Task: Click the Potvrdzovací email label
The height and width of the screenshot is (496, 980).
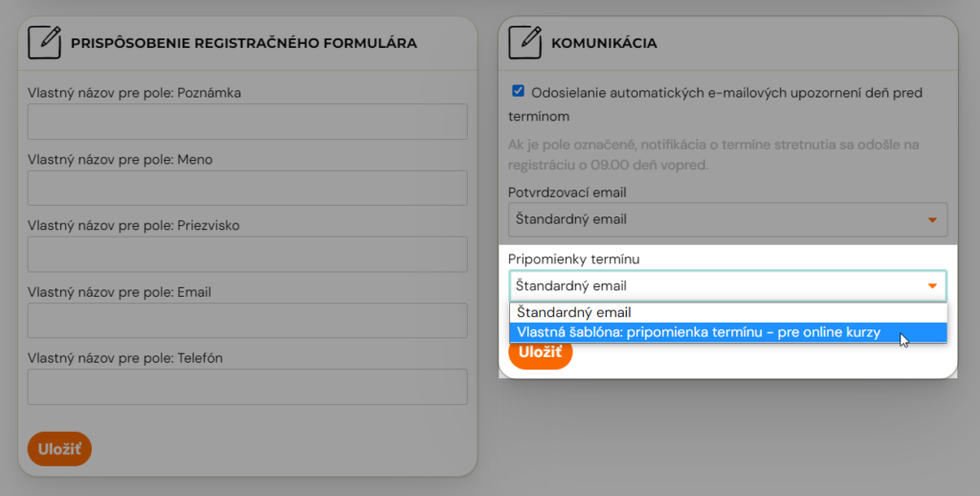Action: click(x=567, y=192)
